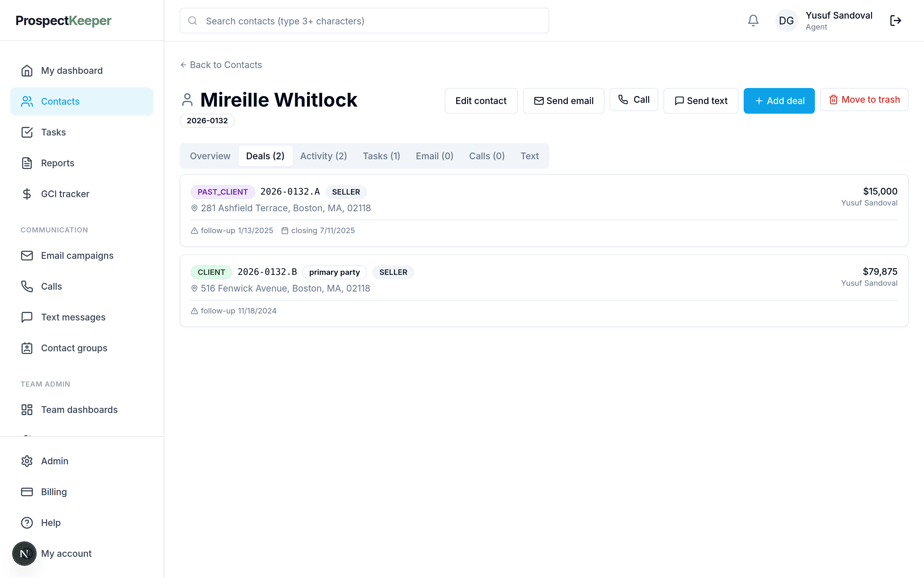Click the search magnifier icon
Viewport: 924px width, 578px height.
click(193, 21)
